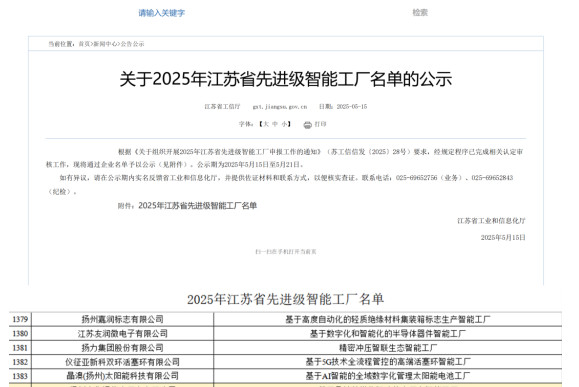Open the 首页 breadcrumb link
Viewport: 579px width, 387px height.
[84, 44]
